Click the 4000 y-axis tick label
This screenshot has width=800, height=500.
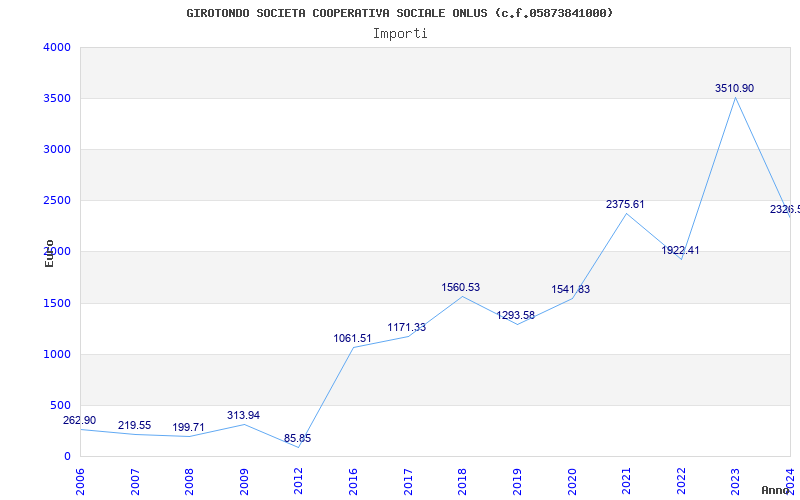click(x=57, y=48)
